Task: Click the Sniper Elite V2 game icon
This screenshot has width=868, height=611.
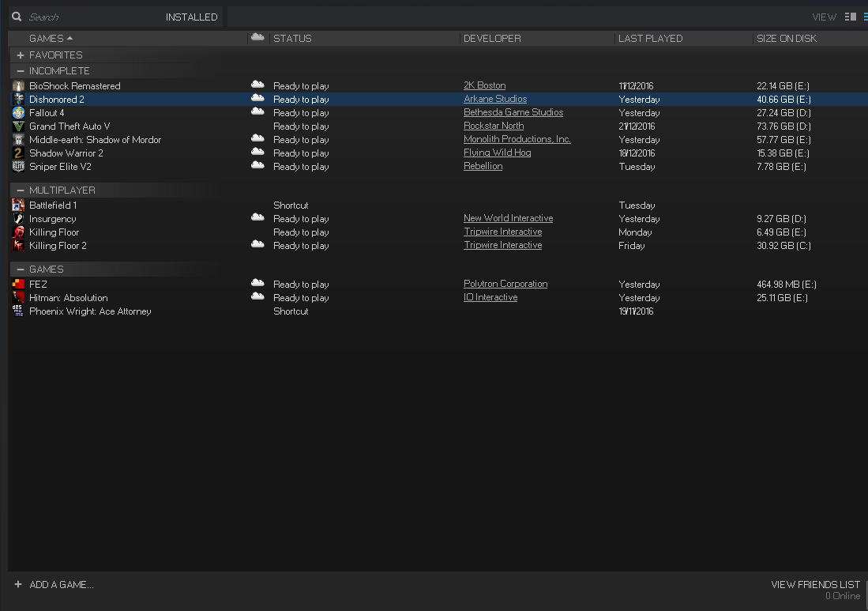Action: pos(19,166)
